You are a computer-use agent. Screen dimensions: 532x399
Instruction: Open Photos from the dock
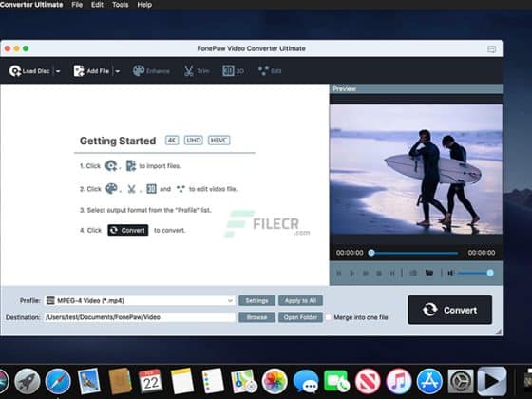coord(275,381)
